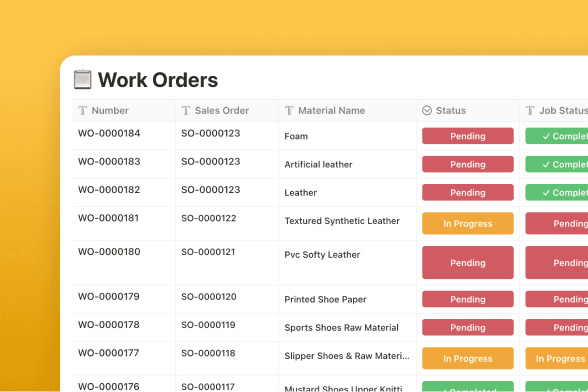
Task: Open the Status column header
Action: tap(468, 111)
